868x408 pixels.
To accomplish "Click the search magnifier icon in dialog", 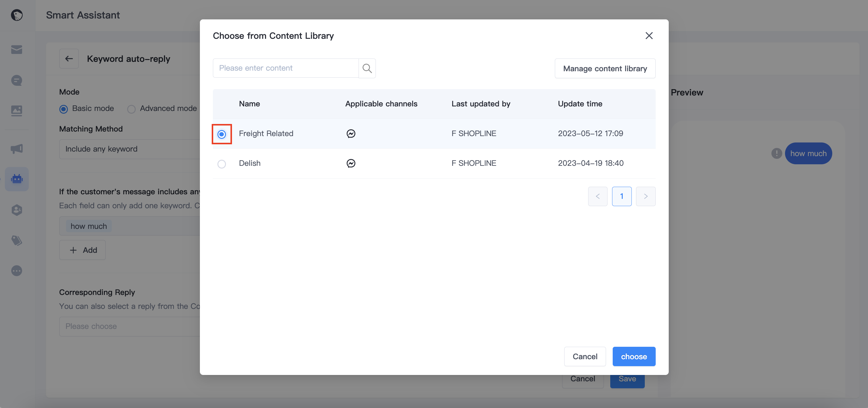I will tap(367, 69).
